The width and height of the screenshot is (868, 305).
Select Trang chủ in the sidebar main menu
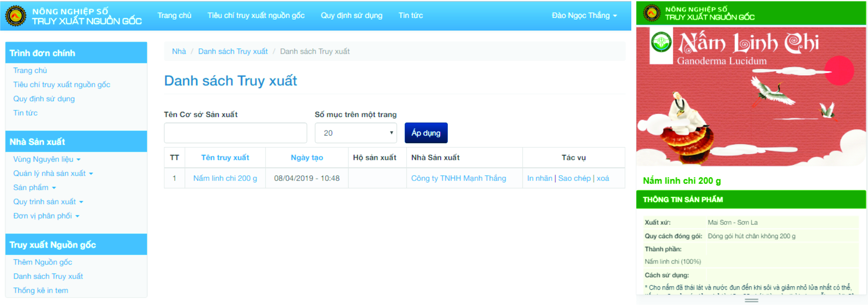coord(30,71)
